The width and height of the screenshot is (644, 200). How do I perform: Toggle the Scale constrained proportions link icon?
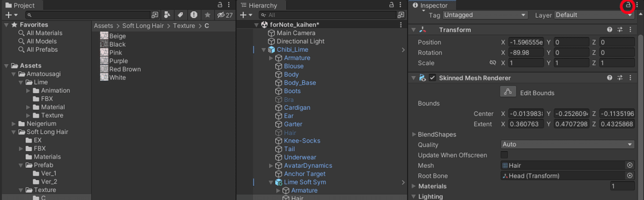(493, 63)
